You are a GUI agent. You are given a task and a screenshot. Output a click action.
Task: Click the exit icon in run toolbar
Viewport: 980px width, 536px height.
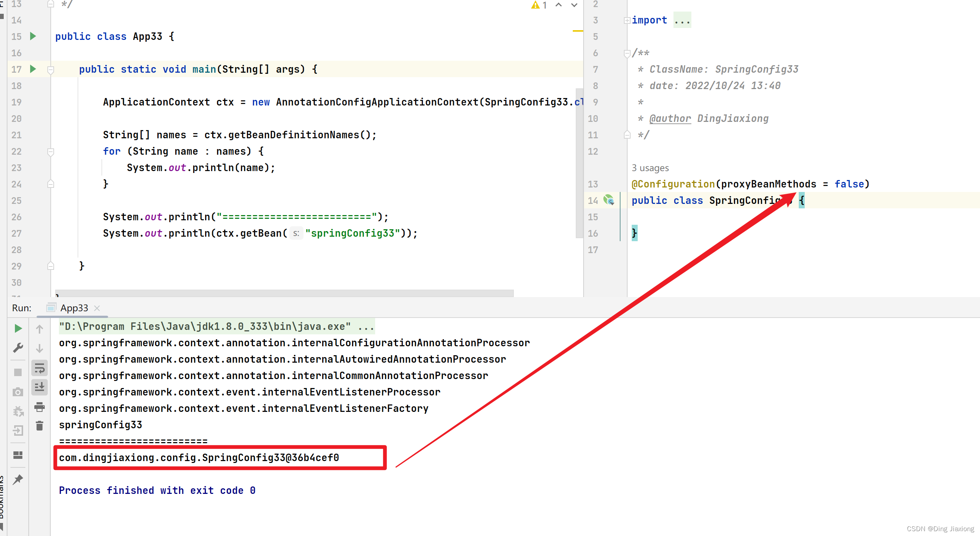tap(18, 431)
